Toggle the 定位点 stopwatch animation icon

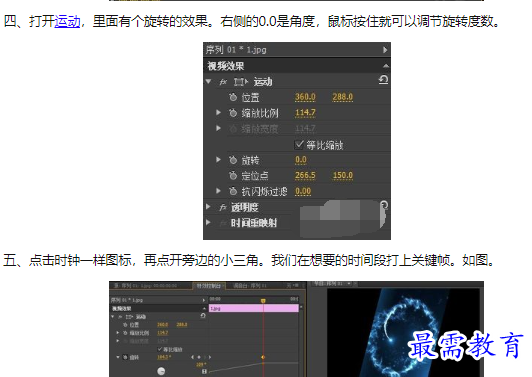[x=233, y=175]
